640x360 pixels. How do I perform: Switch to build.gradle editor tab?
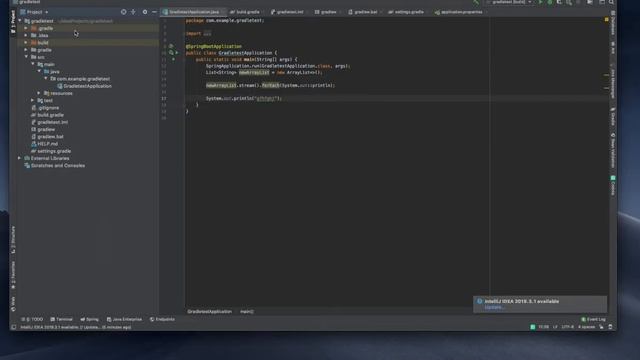coord(246,12)
